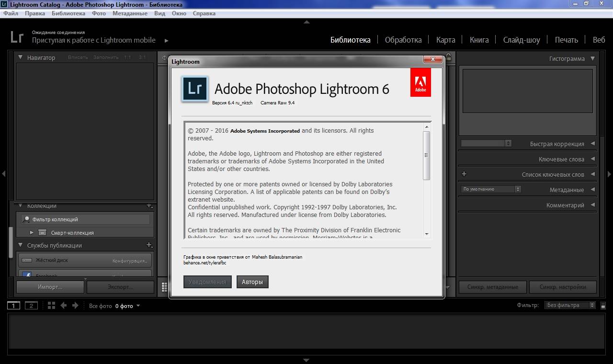The width and height of the screenshot is (613, 364).
Task: Click the Конфигурация link for Hard Drive
Action: [130, 261]
